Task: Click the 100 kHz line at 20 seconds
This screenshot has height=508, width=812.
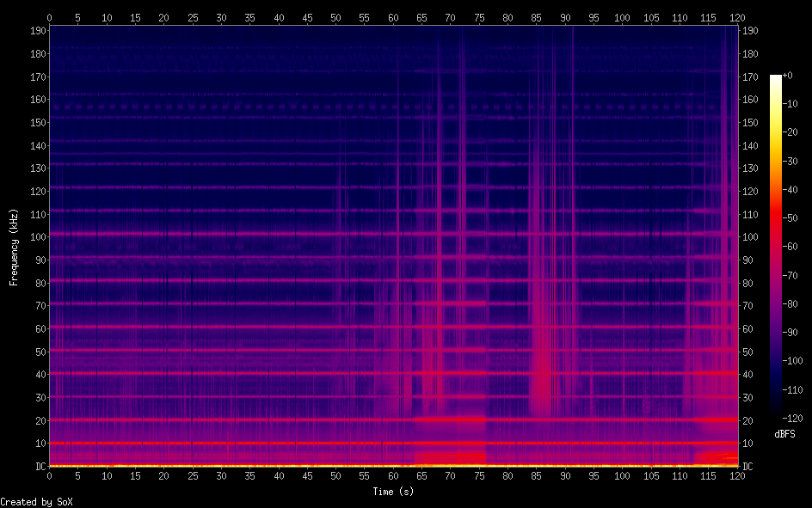Action: pos(163,234)
